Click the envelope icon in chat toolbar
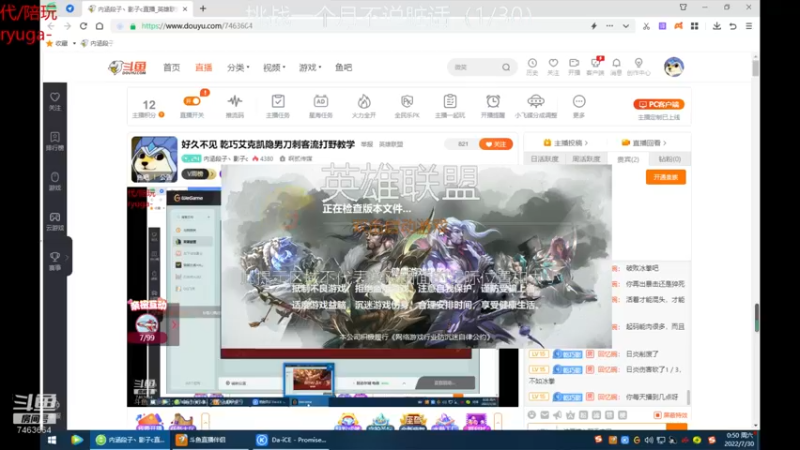Viewport: 800px width, 450px height. click(x=544, y=415)
